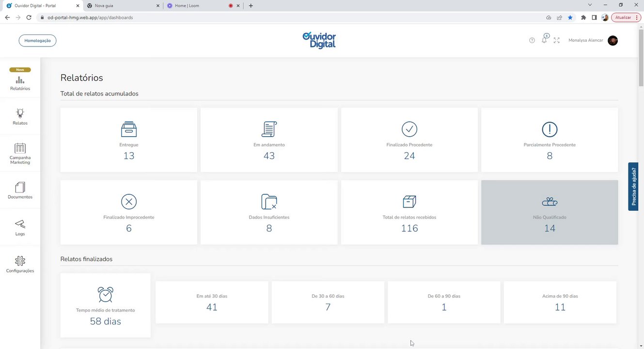Open the Relatos lightbulb menu item
This screenshot has width=644, height=349.
[20, 117]
